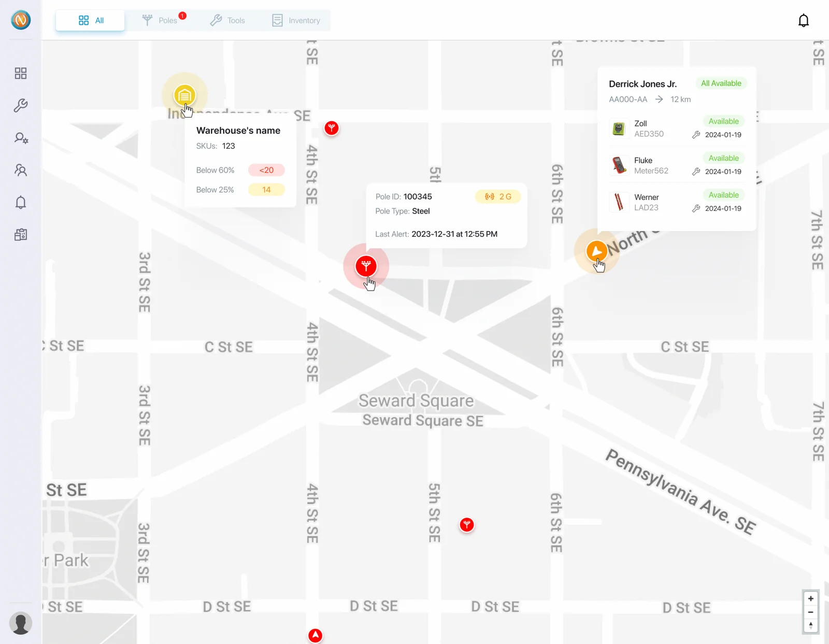Open the alerts bell icon in sidebar
Image resolution: width=829 pixels, height=644 pixels.
21,203
